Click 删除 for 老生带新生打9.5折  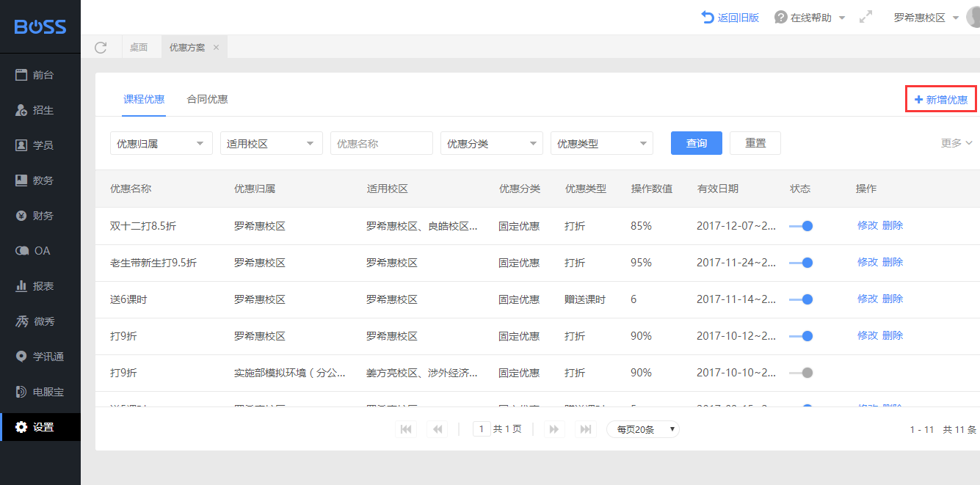893,262
